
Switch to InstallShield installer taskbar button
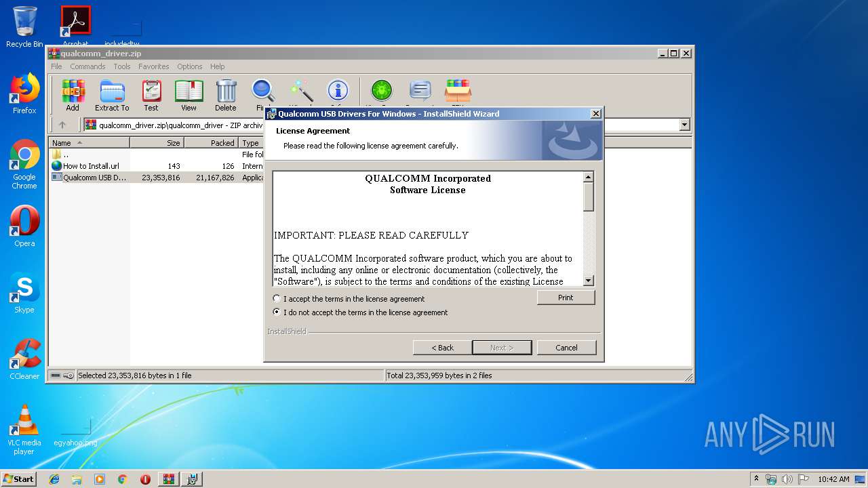pyautogui.click(x=192, y=479)
